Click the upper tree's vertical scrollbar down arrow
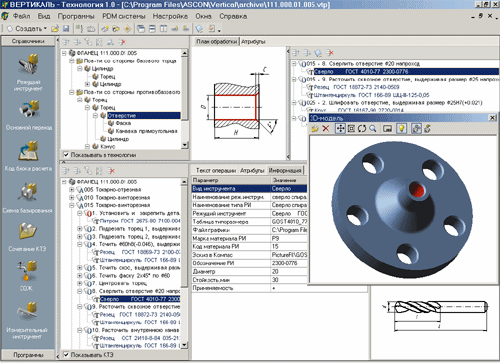 tap(185, 145)
